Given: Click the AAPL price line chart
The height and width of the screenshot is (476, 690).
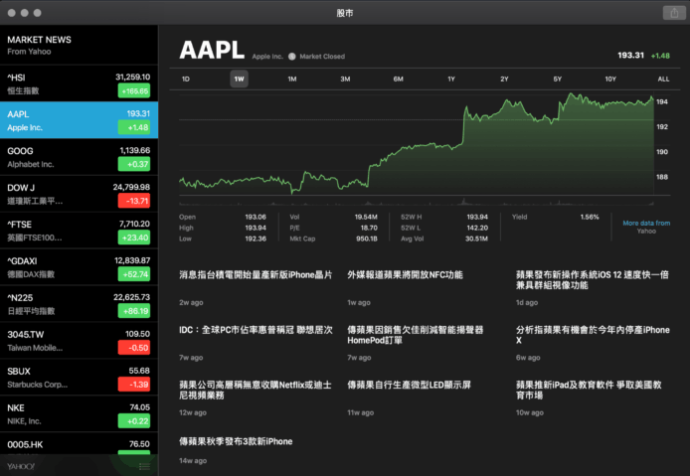Looking at the screenshot, I should (x=416, y=143).
